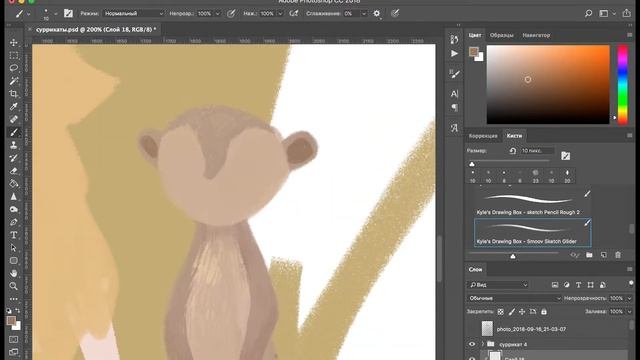The image size is (640, 360).
Task: Open the Actions panel play icon
Action: coord(454,53)
